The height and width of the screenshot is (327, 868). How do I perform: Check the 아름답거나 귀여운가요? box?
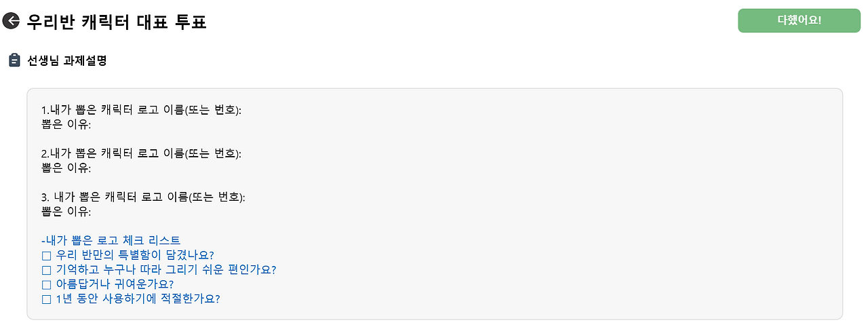[47, 284]
